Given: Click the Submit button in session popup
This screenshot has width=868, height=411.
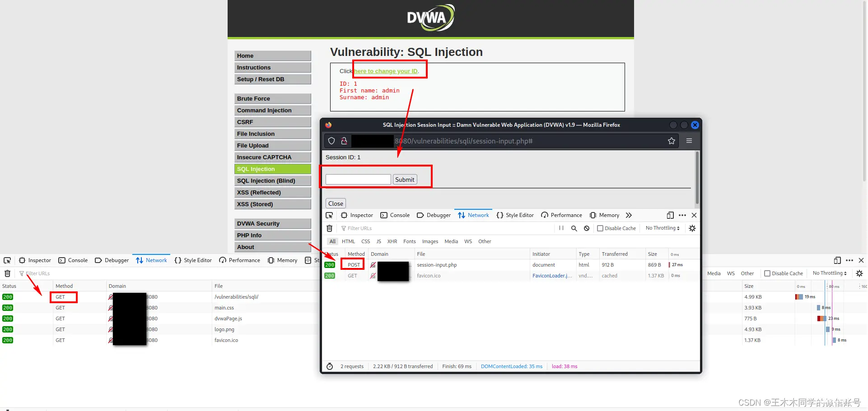Looking at the screenshot, I should [x=405, y=180].
